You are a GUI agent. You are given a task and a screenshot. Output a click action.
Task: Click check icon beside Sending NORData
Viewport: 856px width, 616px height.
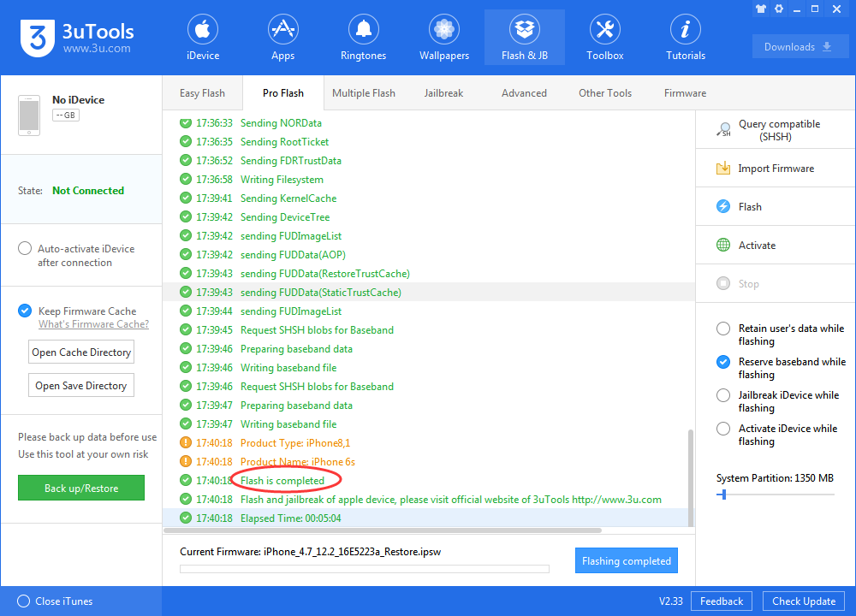tap(186, 122)
